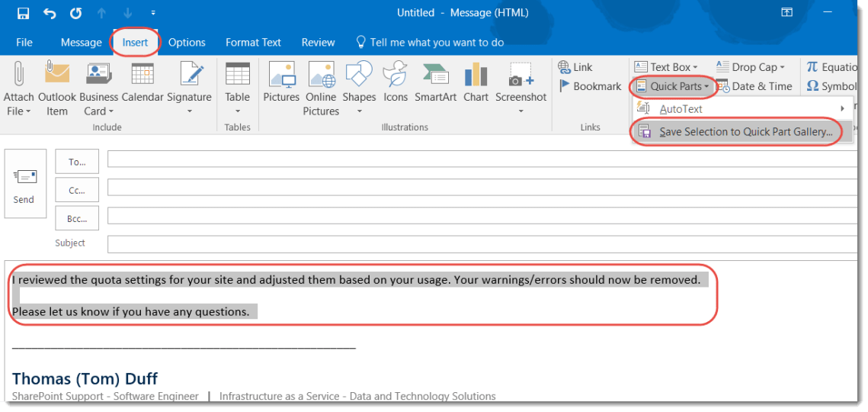Insert an Equation
868x412 pixels.
tap(832, 67)
